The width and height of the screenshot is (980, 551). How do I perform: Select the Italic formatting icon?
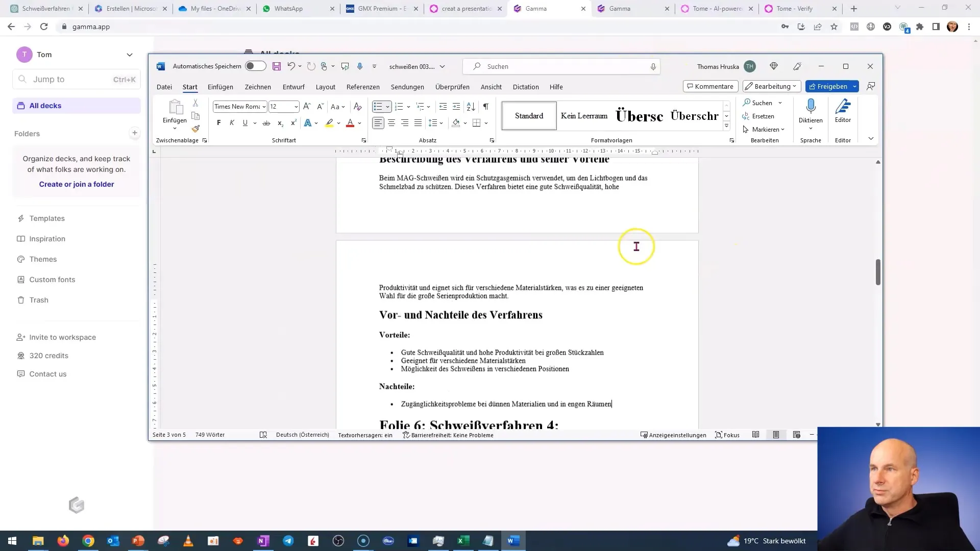tap(232, 122)
